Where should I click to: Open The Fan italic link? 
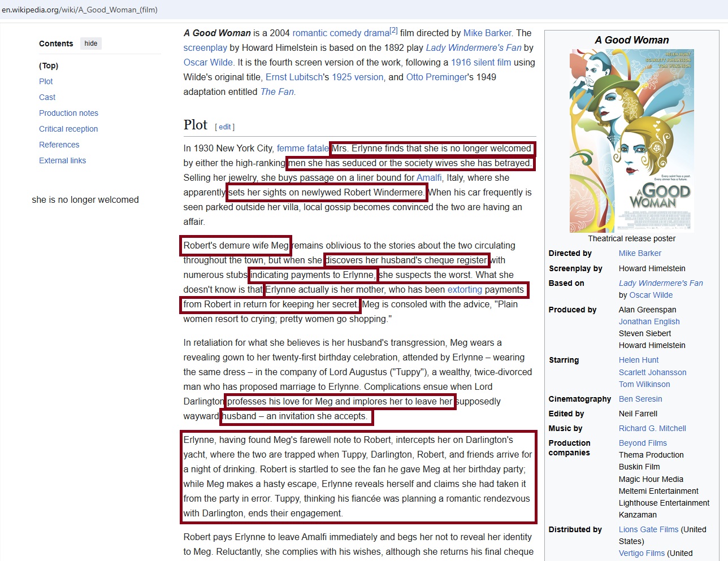coord(277,92)
